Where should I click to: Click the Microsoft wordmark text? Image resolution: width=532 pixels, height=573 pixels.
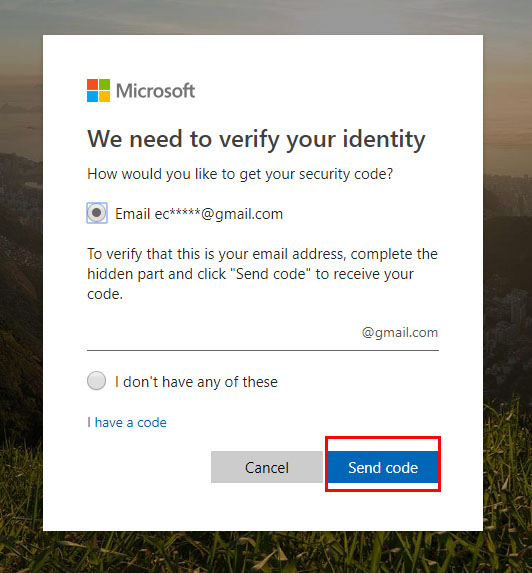155,91
